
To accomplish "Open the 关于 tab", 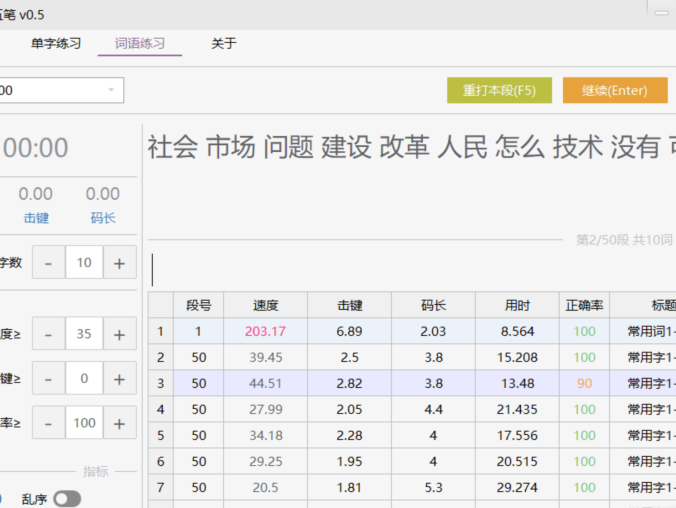I will tap(224, 44).
